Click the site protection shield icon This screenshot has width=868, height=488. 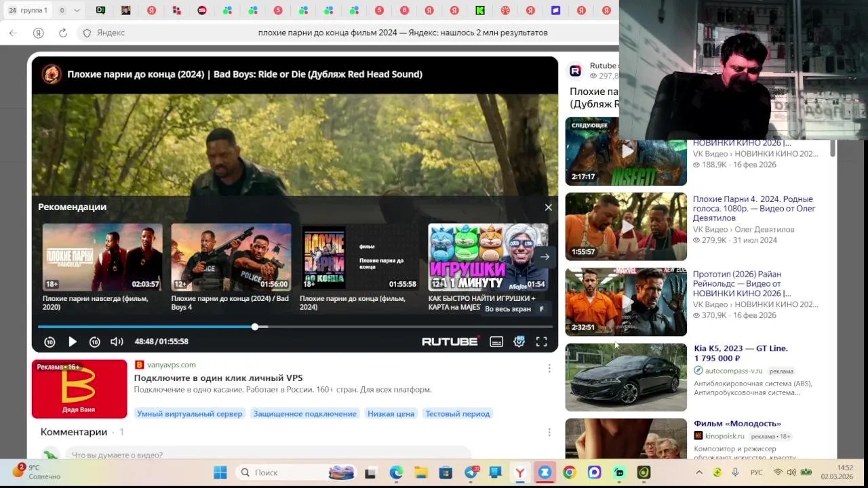pyautogui.click(x=87, y=33)
